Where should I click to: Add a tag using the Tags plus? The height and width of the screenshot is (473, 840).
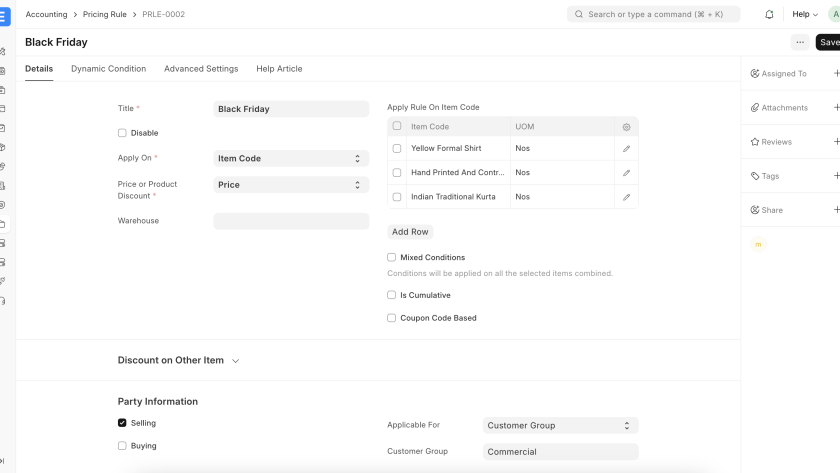pyautogui.click(x=836, y=176)
